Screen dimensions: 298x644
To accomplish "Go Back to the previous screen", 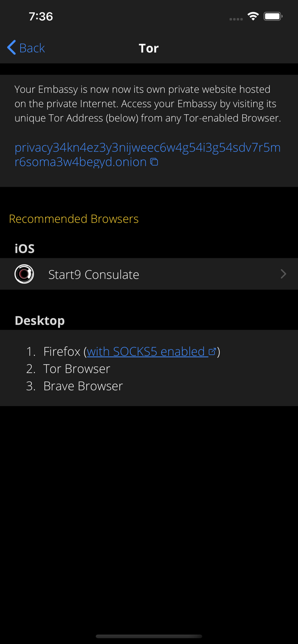I will coord(26,47).
